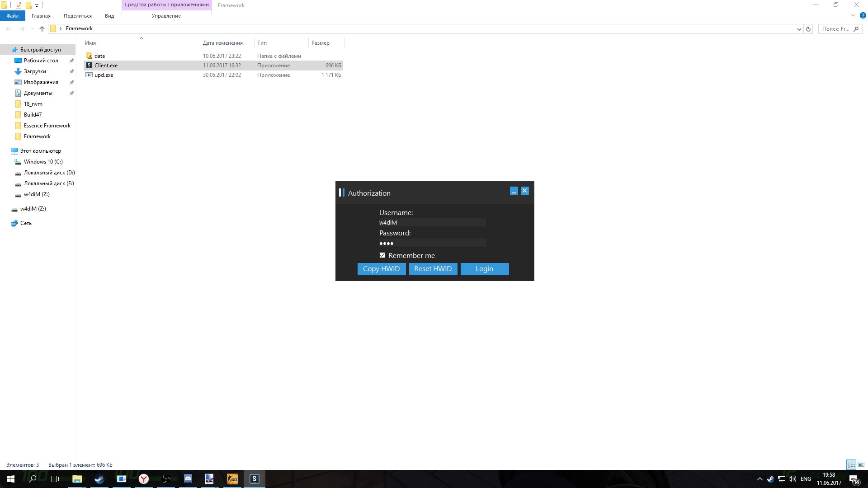Switch to details view layout
The height and width of the screenshot is (488, 868).
pyautogui.click(x=851, y=465)
